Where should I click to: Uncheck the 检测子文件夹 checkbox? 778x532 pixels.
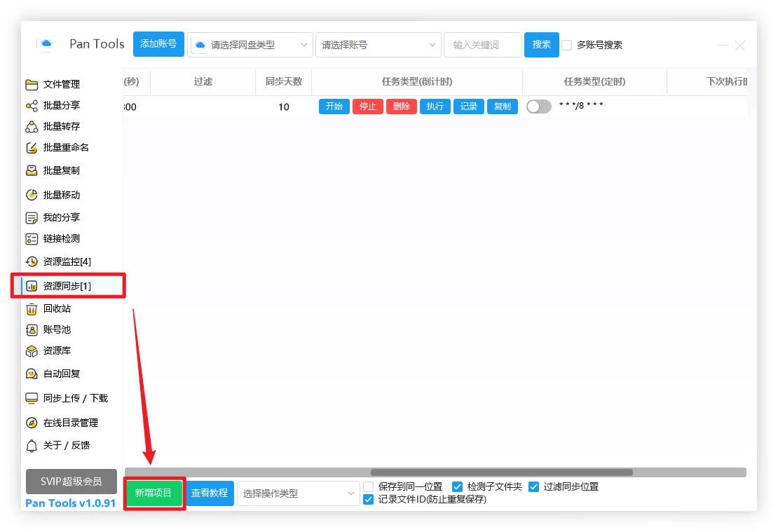click(458, 486)
